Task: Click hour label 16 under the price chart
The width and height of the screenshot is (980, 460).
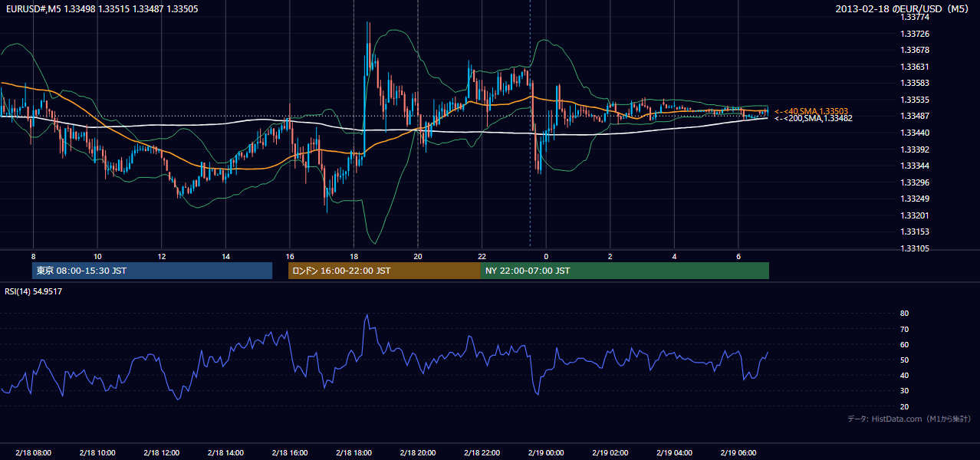Action: 289,256
